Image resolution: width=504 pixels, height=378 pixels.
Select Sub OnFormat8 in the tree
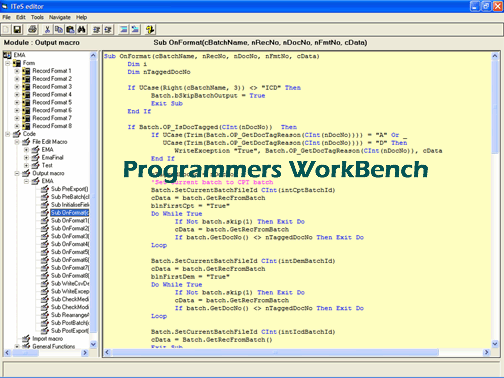click(x=70, y=276)
